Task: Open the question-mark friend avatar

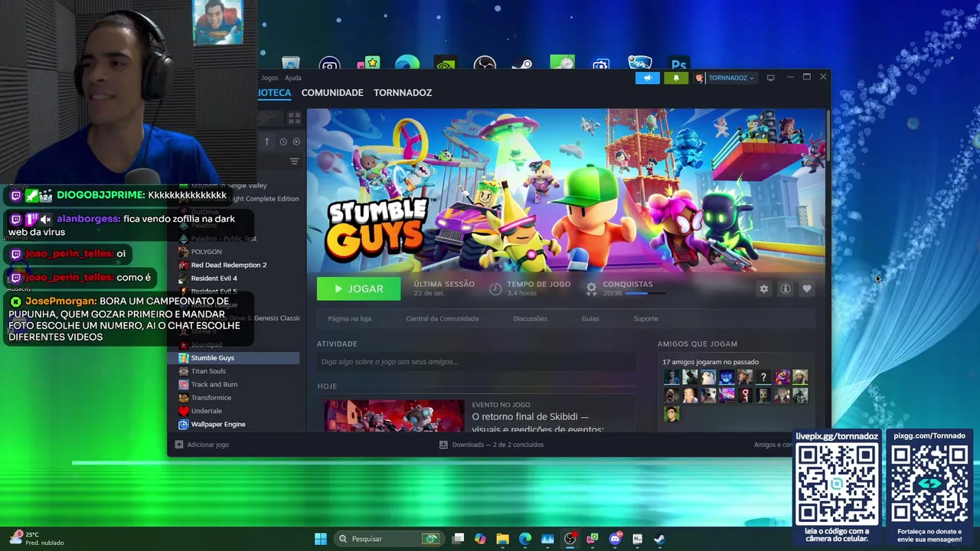Action: 763,377
